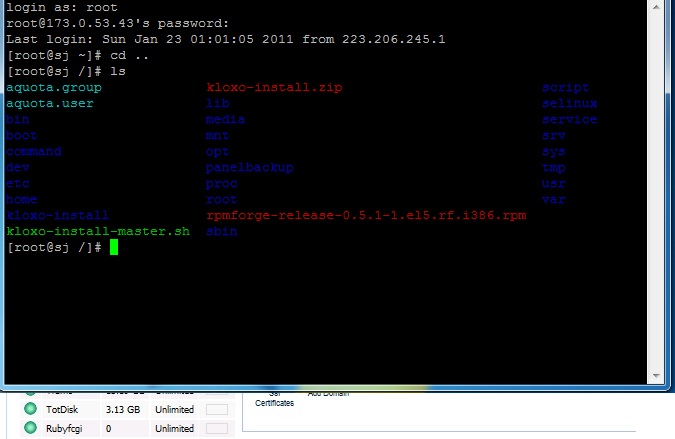Click the green status icon beside Rubyfcgi
This screenshot has width=675, height=439.
(30, 428)
